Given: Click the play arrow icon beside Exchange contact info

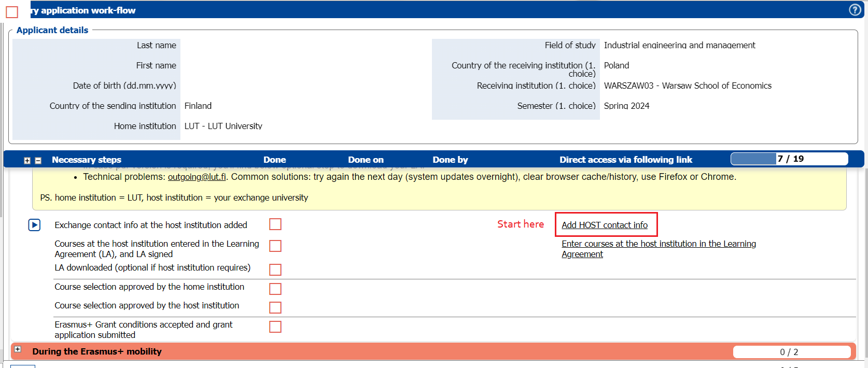Looking at the screenshot, I should pyautogui.click(x=34, y=225).
